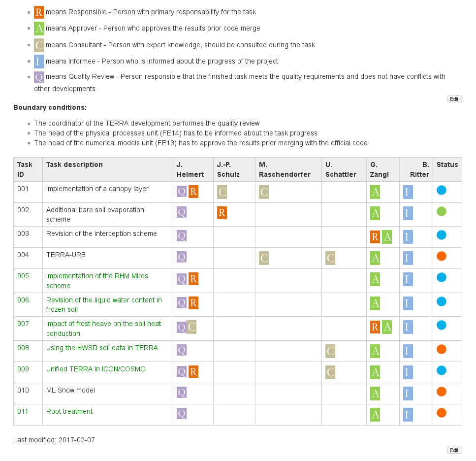This screenshot has height=461, width=476.
Task: Open the Unified TERRA in ICON/COSMO link
Action: coord(96,369)
